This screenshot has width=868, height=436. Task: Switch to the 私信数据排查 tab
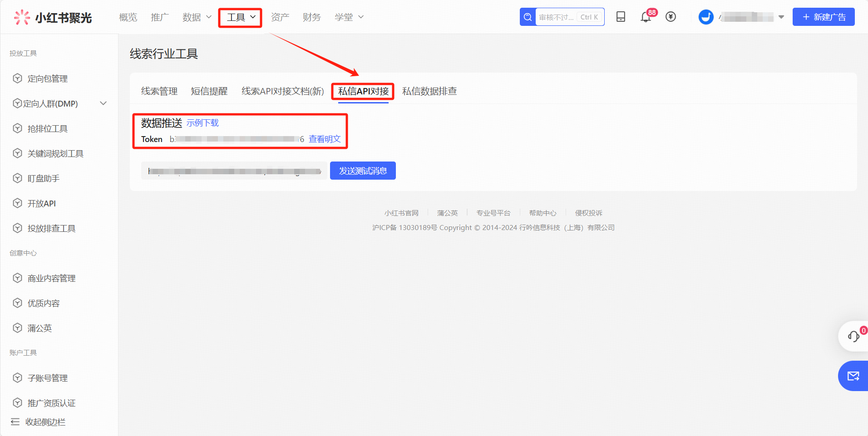point(429,91)
